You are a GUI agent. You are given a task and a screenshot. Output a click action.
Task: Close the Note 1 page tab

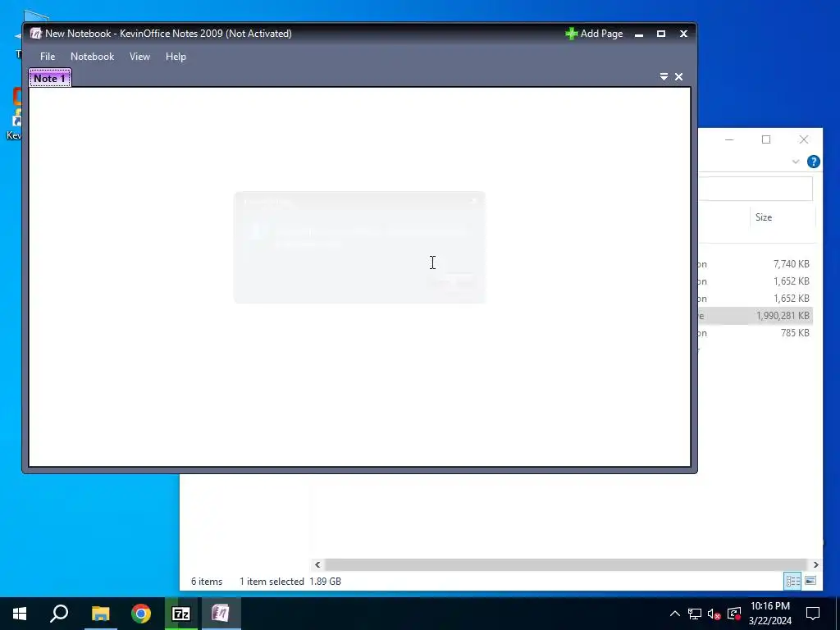coord(678,76)
